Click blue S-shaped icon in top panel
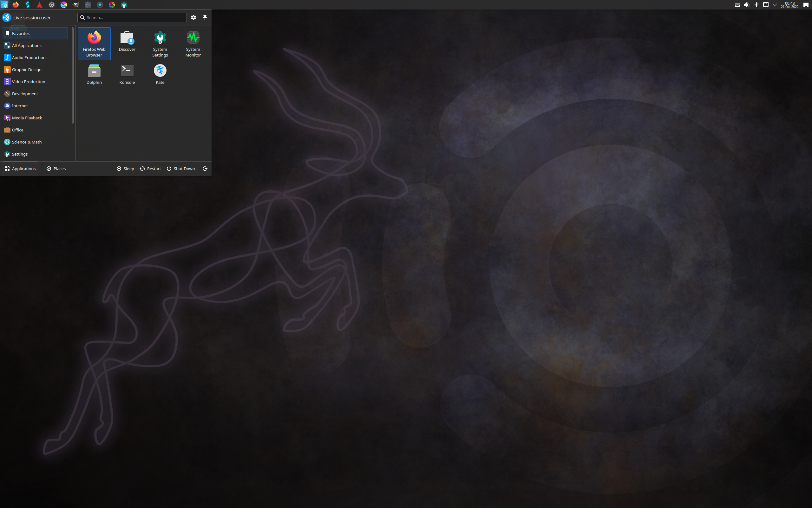Screen dimensions: 812x508 click(28, 5)
